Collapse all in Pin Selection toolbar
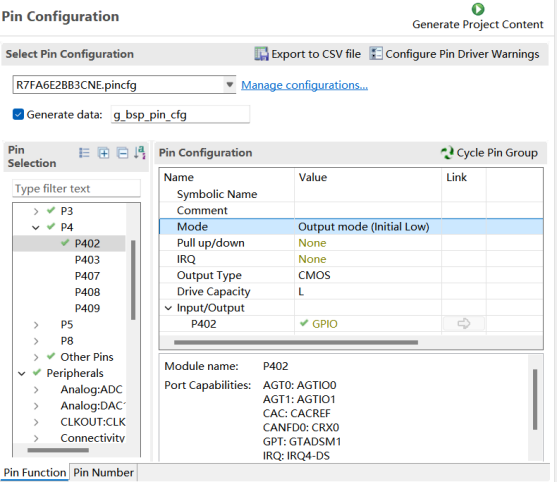This screenshot has height=483, width=558. (123, 153)
